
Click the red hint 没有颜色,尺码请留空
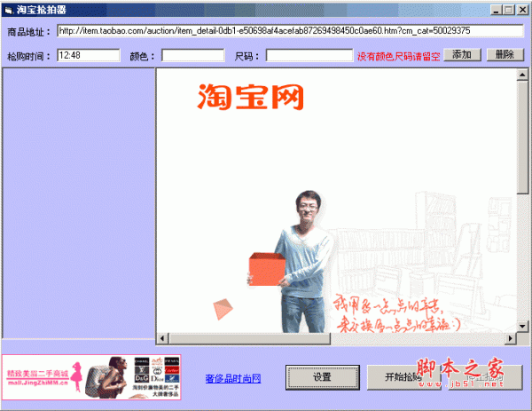pyautogui.click(x=398, y=56)
